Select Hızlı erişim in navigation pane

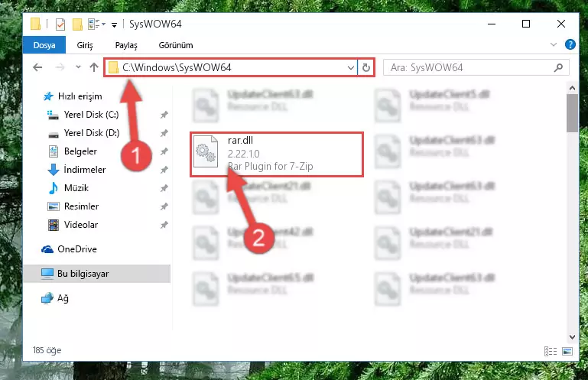pos(73,96)
